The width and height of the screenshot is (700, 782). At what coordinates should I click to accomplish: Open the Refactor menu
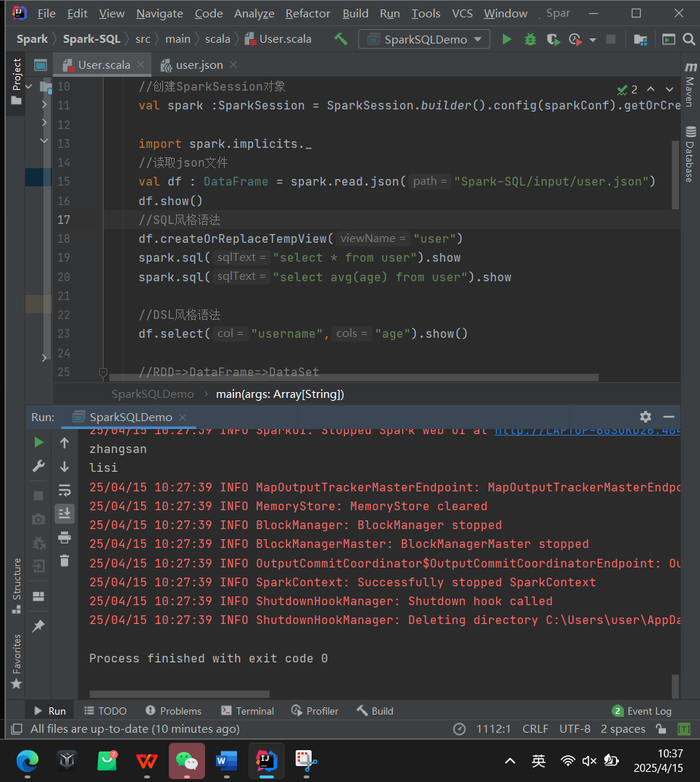(308, 14)
